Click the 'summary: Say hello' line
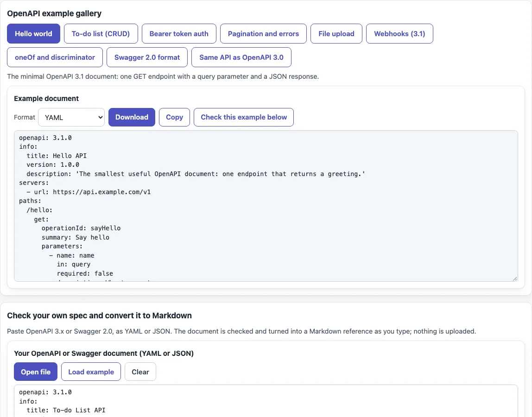 coord(76,237)
